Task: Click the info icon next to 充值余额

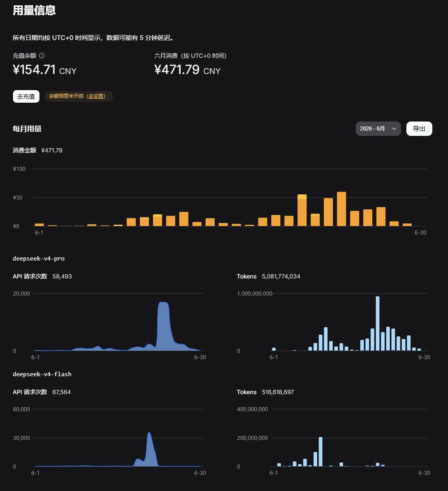Action: (x=42, y=56)
